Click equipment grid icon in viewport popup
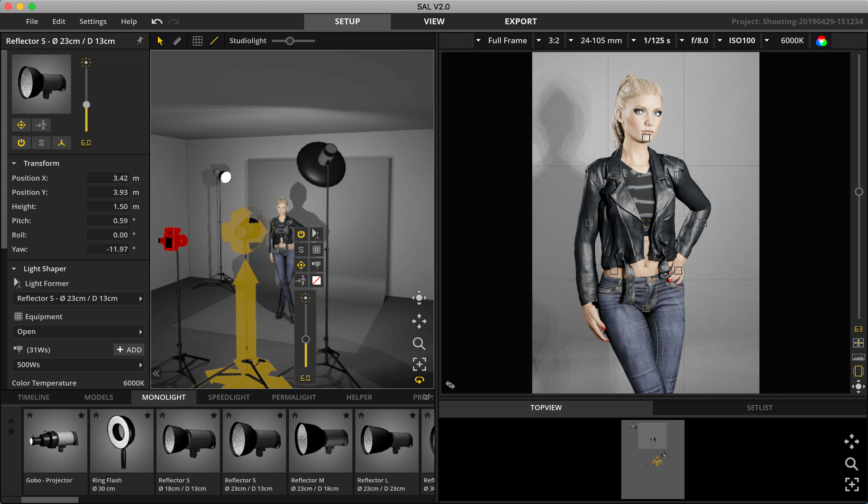Screen dimensions: 868x504 (316, 250)
